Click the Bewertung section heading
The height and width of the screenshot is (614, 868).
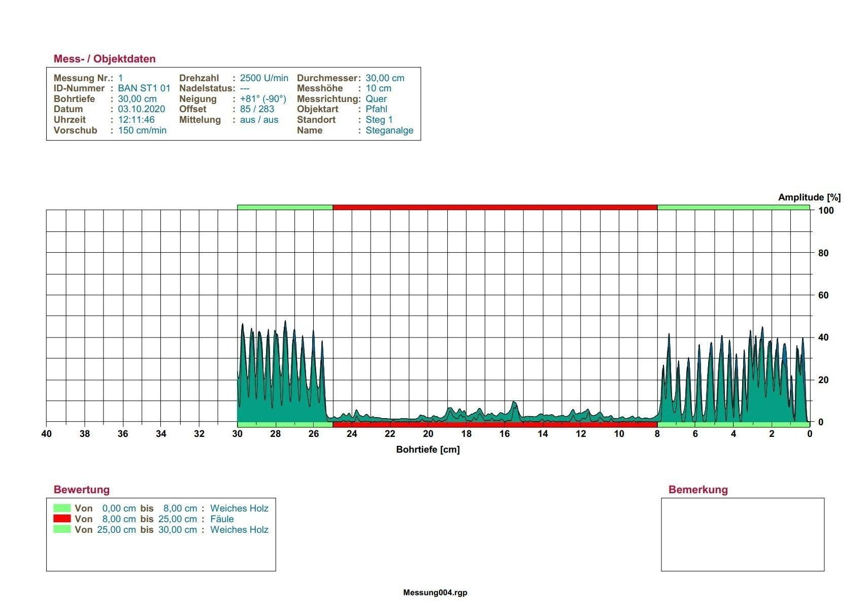tap(82, 490)
